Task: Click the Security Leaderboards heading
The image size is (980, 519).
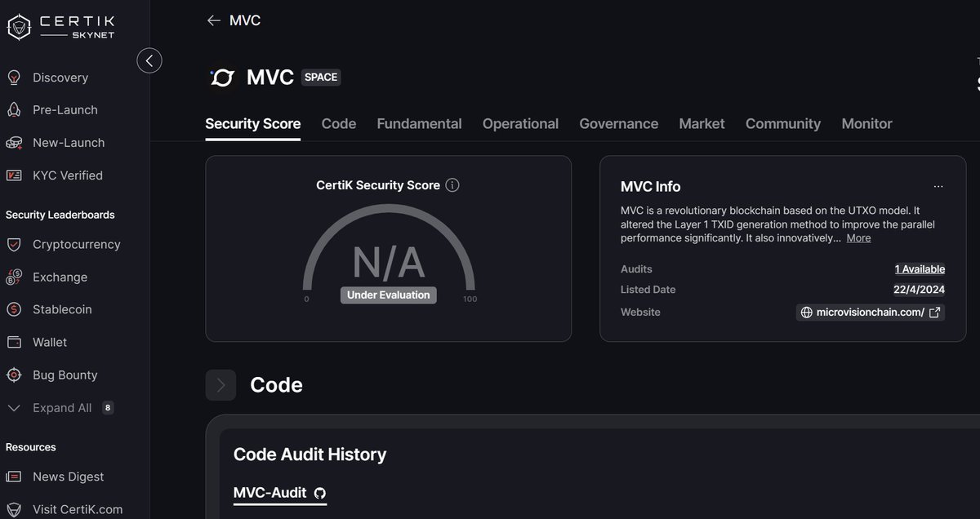Action: coord(60,215)
